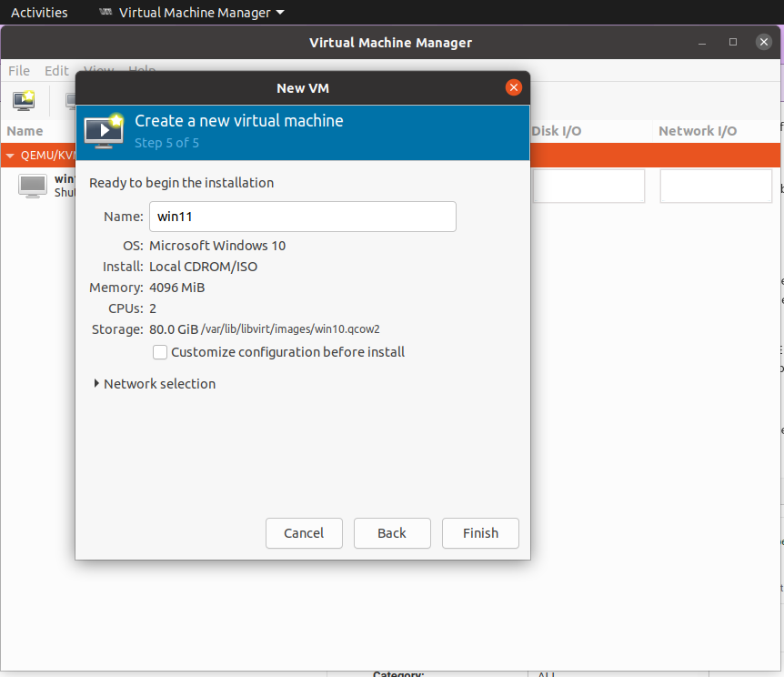The height and width of the screenshot is (677, 784).
Task: Click the Finish button
Action: coord(480,533)
